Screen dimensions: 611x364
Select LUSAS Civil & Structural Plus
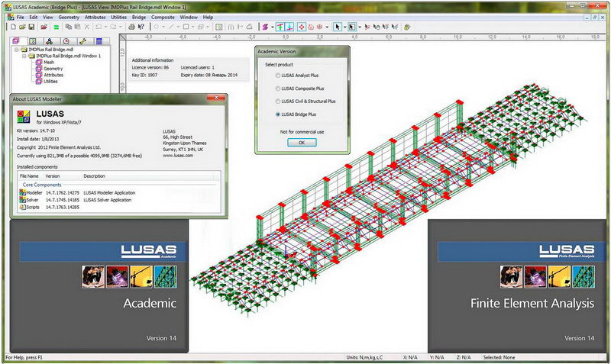277,101
